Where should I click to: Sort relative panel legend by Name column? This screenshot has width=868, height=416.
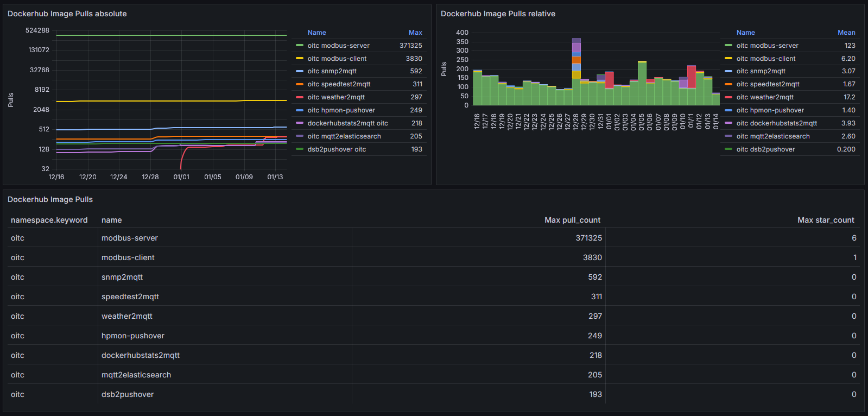746,33
